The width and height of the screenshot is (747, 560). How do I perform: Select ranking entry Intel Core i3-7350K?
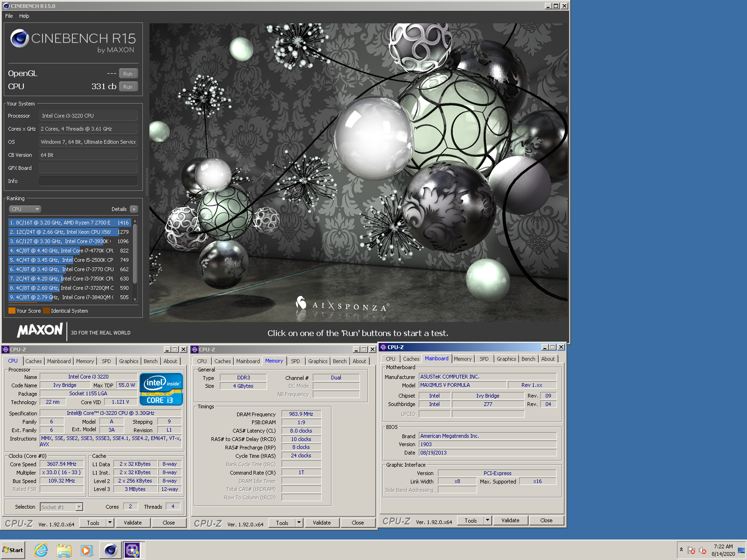(x=70, y=279)
